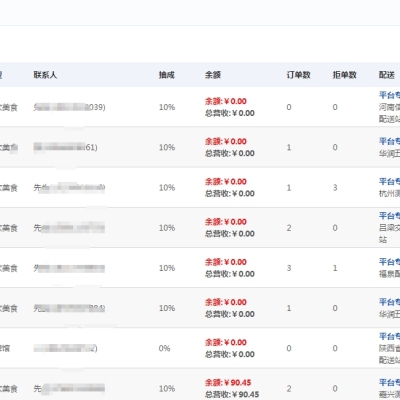Click the 订单数 value 2 in 吕梁 row
The width and height of the screenshot is (400, 400).
[289, 228]
